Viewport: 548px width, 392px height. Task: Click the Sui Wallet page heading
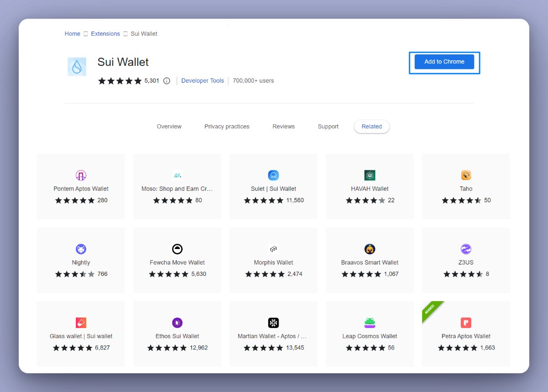[x=123, y=62]
